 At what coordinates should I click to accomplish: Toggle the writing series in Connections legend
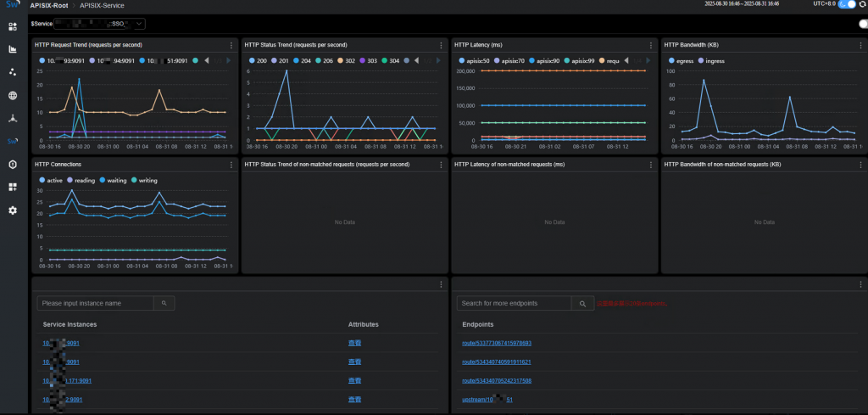pos(144,180)
